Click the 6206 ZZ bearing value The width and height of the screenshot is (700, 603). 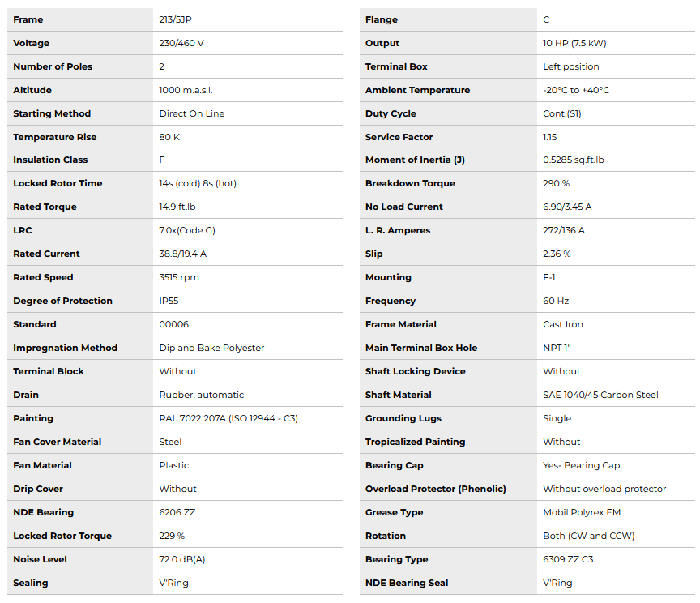pos(177,512)
